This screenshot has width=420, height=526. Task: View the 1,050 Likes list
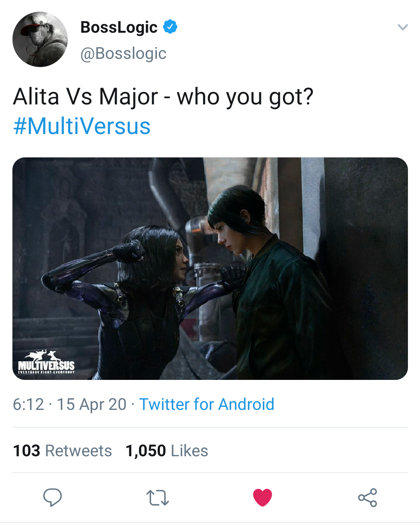coord(167,451)
